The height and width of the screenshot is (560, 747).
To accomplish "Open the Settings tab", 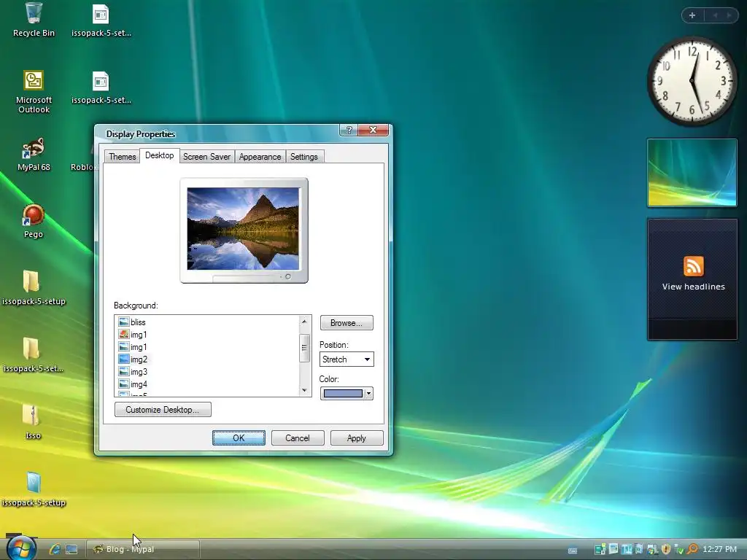I will click(x=304, y=157).
